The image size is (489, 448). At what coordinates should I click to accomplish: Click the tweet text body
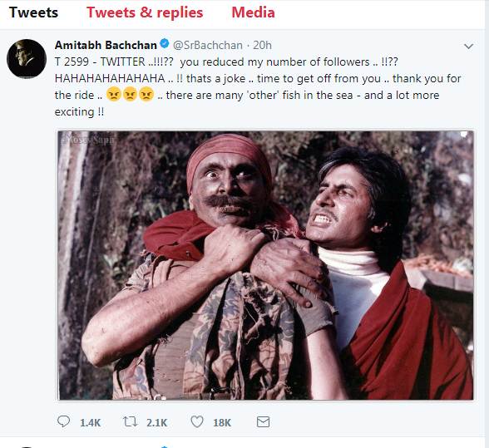point(258,86)
